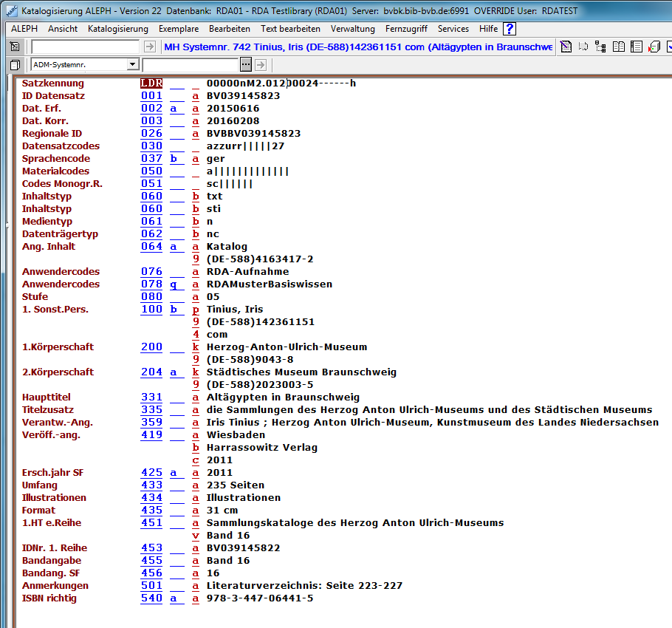Click the stacked books icon beside ADM-Systemnr.

pyautogui.click(x=15, y=65)
